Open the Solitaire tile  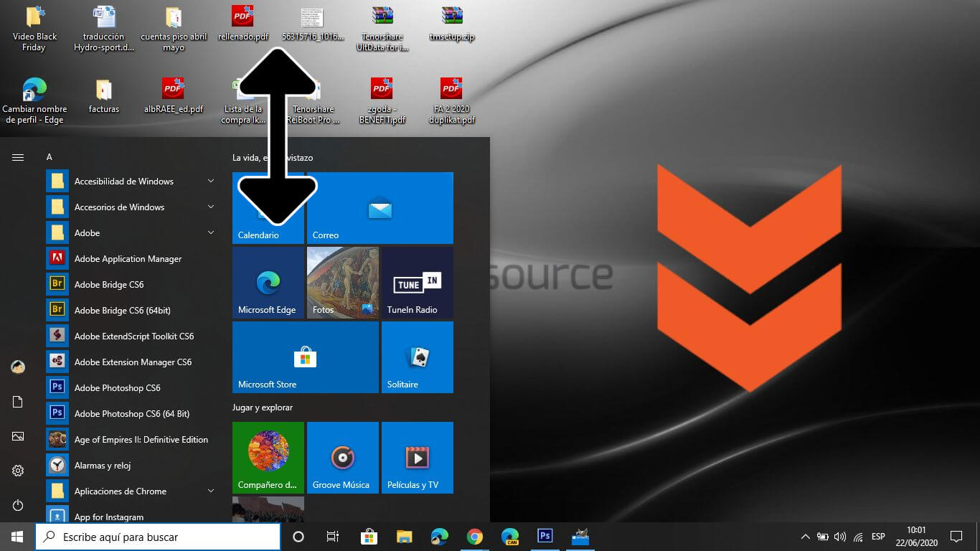(x=418, y=357)
